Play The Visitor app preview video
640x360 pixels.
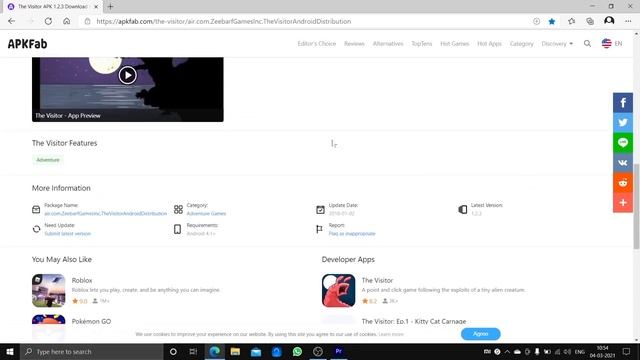127,76
